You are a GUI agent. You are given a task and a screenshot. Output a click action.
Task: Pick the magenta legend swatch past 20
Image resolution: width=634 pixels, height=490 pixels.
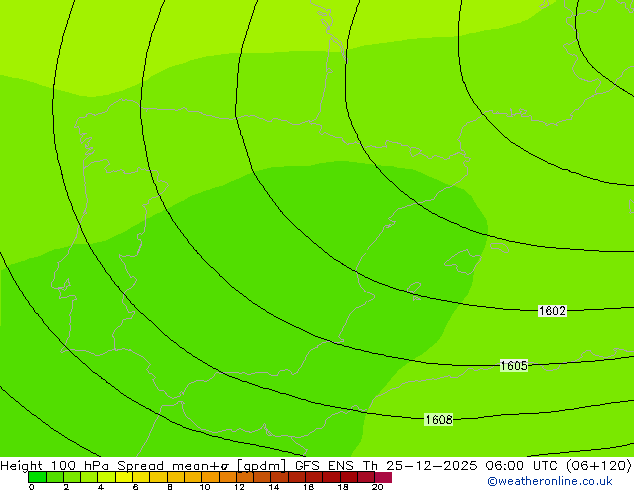[383, 477]
